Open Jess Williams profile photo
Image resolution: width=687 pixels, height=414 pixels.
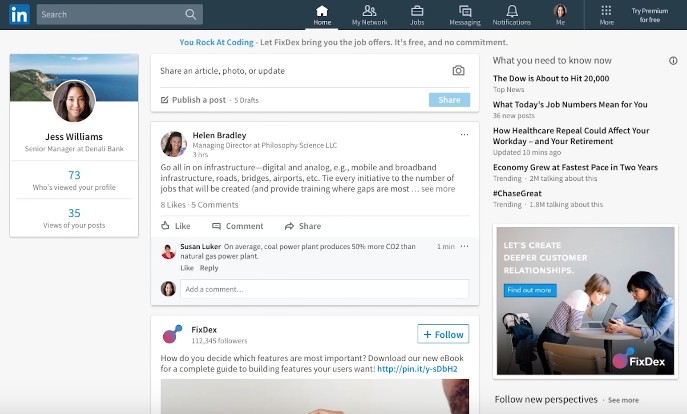coord(74,101)
